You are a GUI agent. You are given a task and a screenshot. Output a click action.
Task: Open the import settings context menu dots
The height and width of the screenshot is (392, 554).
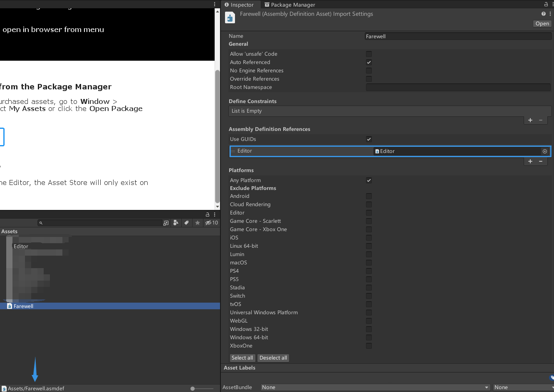coord(550,14)
